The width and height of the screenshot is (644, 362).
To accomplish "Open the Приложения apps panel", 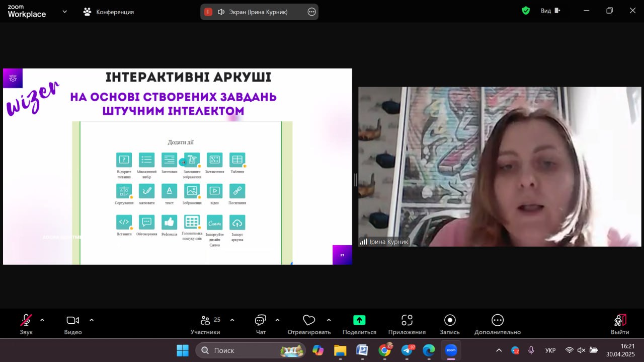I will tap(407, 321).
